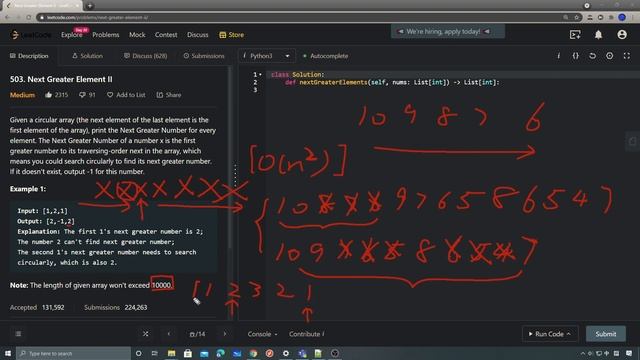
Task: Open the Explore menu item
Action: click(71, 35)
